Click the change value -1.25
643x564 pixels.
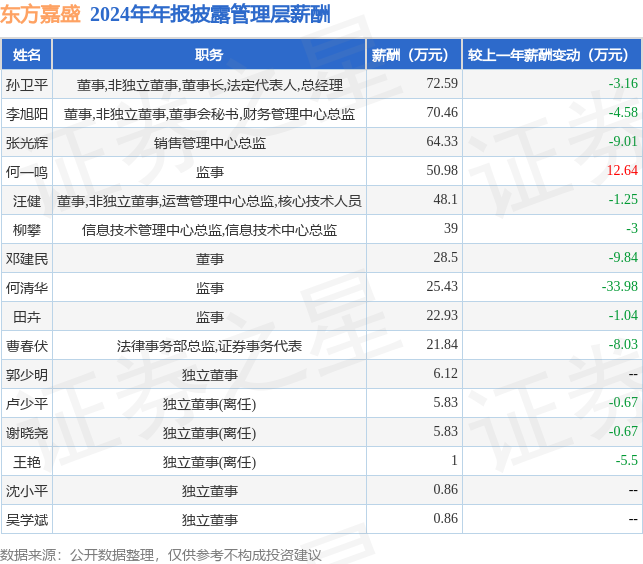click(623, 199)
